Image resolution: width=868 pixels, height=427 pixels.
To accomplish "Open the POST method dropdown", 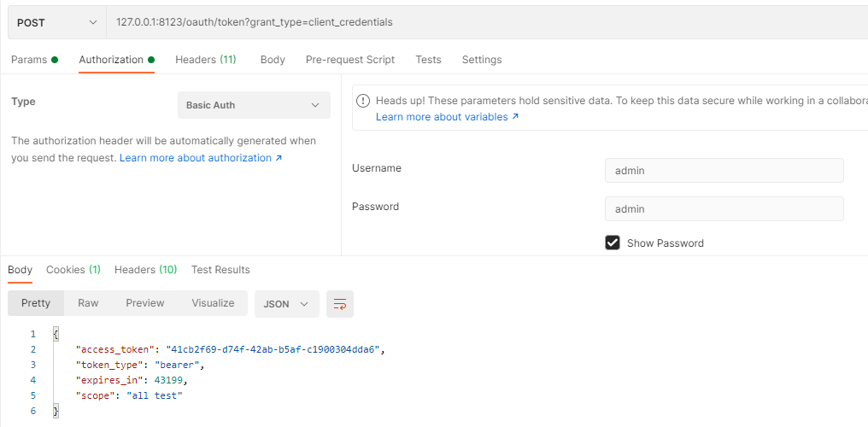I will 57,23.
